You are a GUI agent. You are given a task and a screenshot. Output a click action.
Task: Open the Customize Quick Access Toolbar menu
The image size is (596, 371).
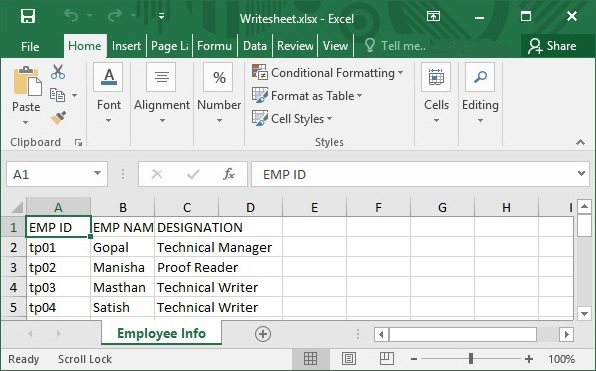point(162,16)
